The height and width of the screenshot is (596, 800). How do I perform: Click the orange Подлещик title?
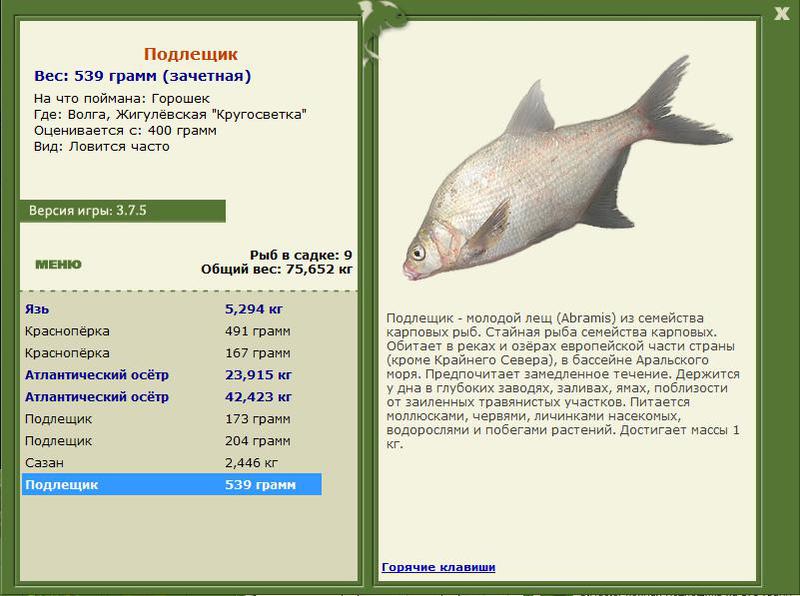(x=191, y=54)
